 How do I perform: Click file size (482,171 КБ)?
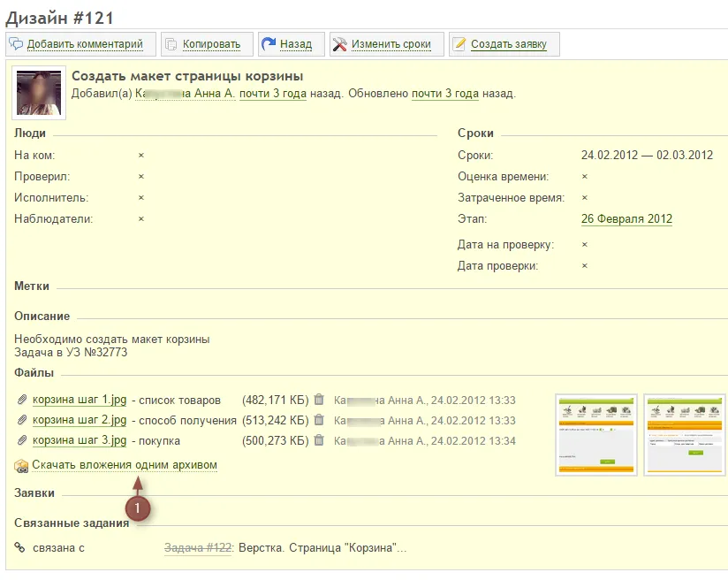pos(276,401)
